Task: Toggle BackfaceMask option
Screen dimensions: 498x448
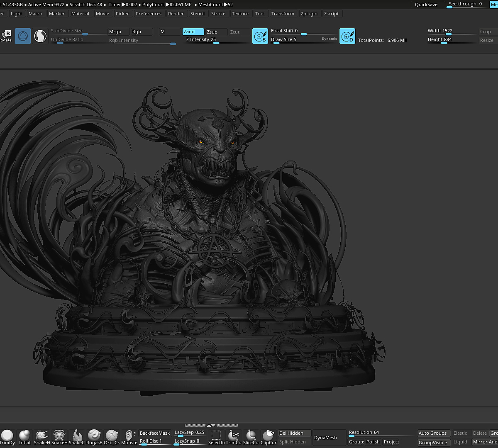Action: click(x=155, y=433)
